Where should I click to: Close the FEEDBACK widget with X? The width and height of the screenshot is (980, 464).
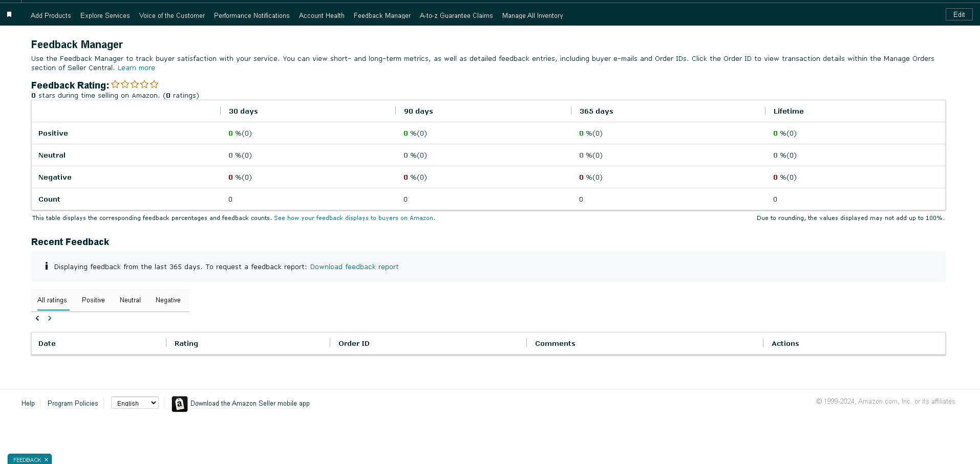point(46,460)
